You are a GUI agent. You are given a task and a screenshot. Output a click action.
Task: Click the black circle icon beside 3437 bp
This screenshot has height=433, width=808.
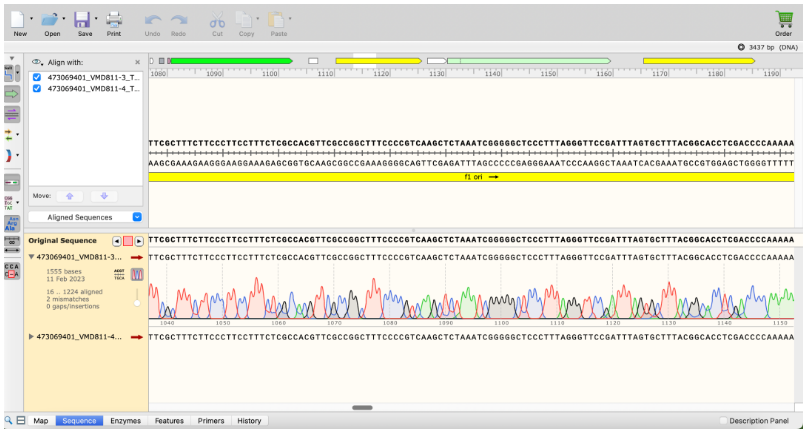pos(741,47)
